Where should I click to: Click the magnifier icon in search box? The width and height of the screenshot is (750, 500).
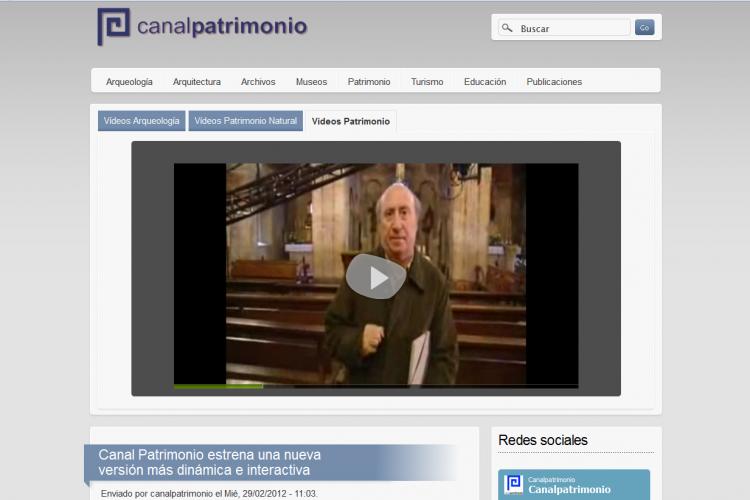507,28
